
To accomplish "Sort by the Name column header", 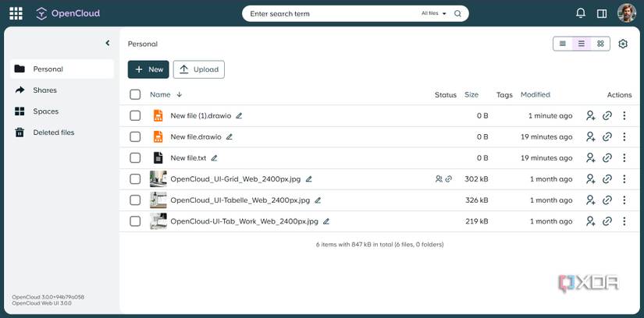I will (160, 95).
